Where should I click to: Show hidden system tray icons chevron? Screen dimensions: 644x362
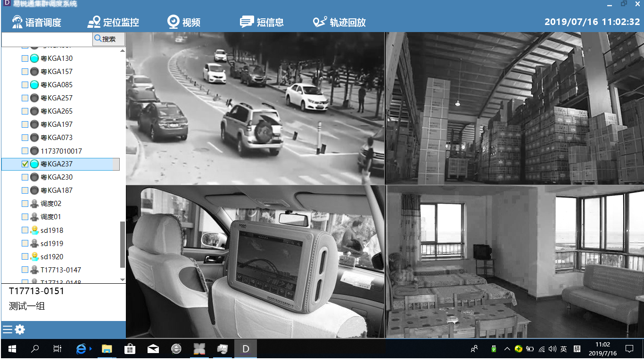click(507, 349)
